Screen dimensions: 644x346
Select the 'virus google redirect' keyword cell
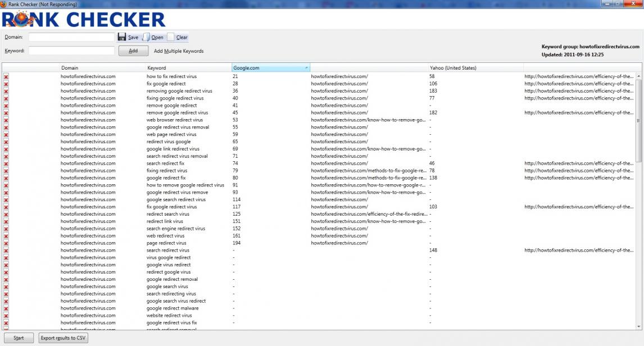pyautogui.click(x=169, y=258)
